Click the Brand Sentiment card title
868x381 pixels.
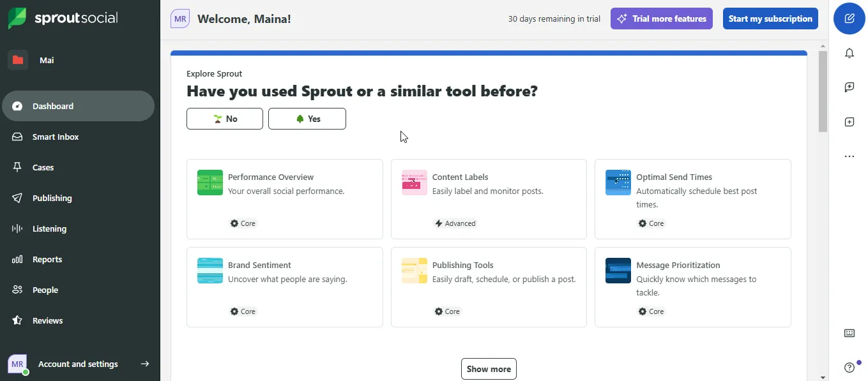click(x=259, y=265)
